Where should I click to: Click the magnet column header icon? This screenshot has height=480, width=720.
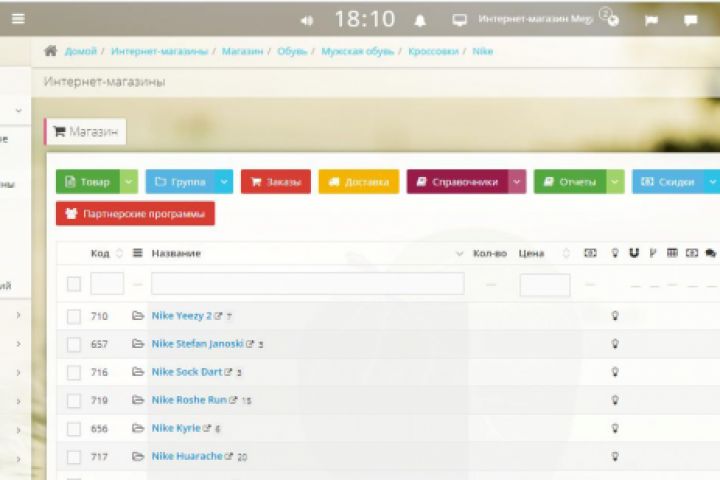click(x=634, y=253)
